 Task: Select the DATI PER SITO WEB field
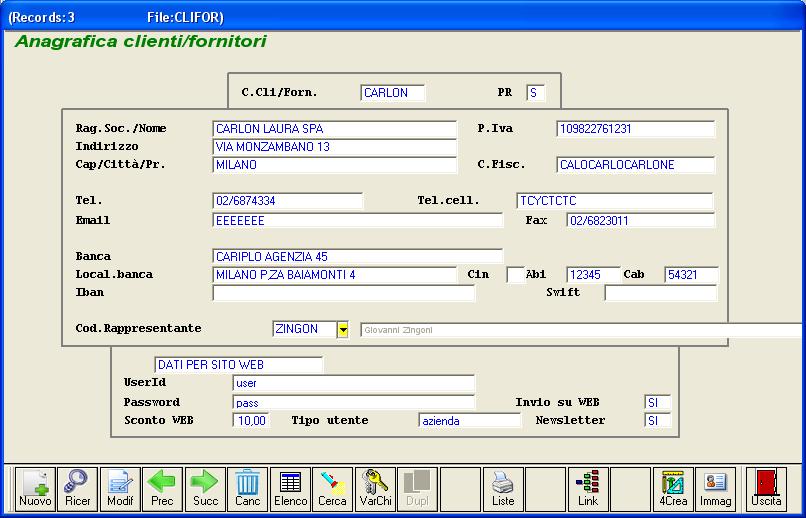pyautogui.click(x=239, y=365)
